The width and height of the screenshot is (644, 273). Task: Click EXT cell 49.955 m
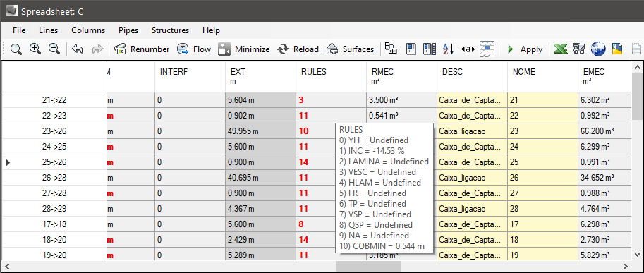coord(260,131)
